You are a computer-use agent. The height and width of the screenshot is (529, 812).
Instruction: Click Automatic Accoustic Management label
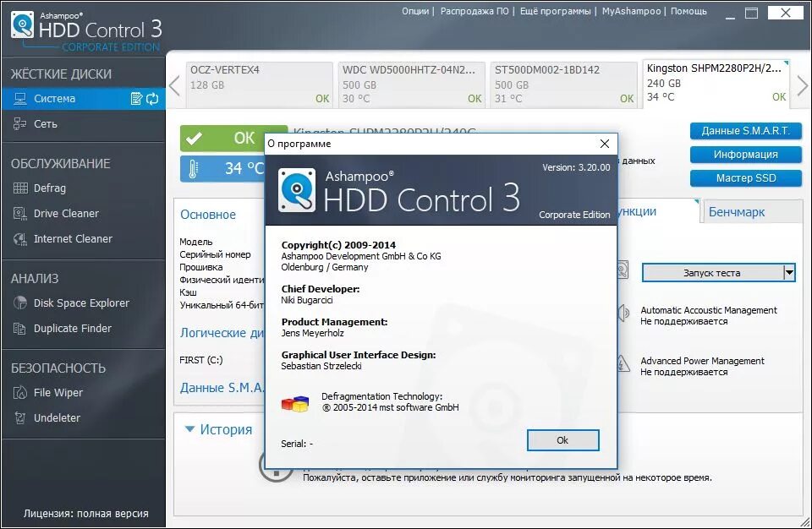(x=709, y=310)
